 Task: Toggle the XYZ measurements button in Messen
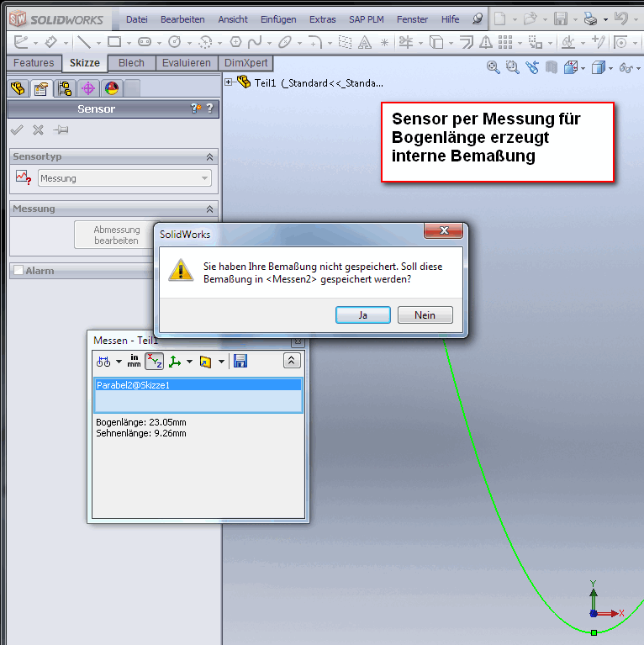154,361
